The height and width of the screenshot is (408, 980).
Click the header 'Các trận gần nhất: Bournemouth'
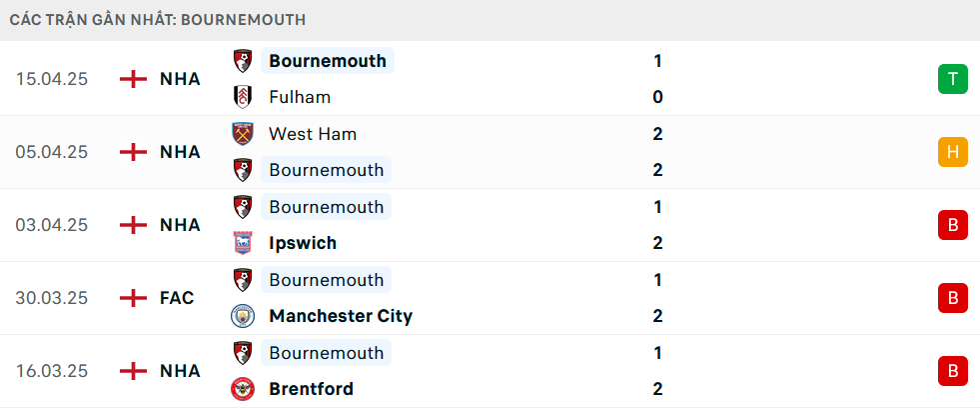coord(158,20)
